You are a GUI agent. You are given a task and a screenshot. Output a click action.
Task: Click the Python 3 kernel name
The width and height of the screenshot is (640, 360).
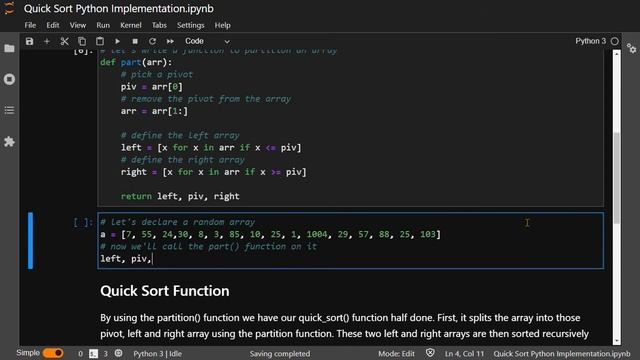pyautogui.click(x=591, y=41)
